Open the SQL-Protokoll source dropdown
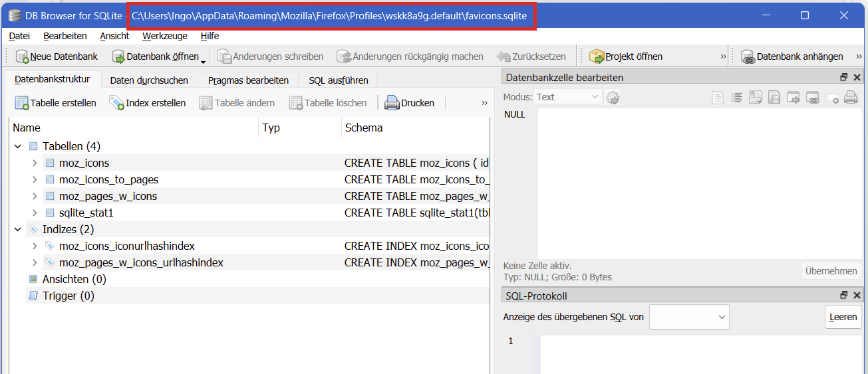This screenshot has width=868, height=374. point(689,317)
